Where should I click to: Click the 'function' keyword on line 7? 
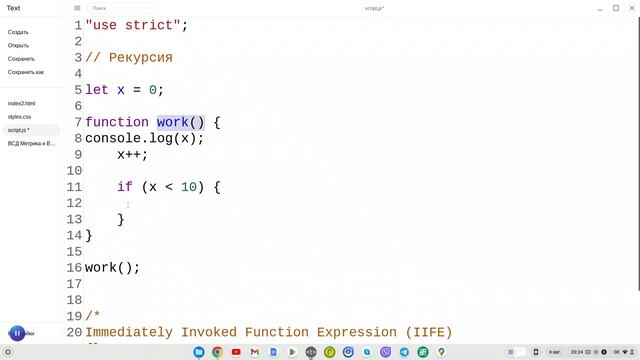click(x=117, y=122)
